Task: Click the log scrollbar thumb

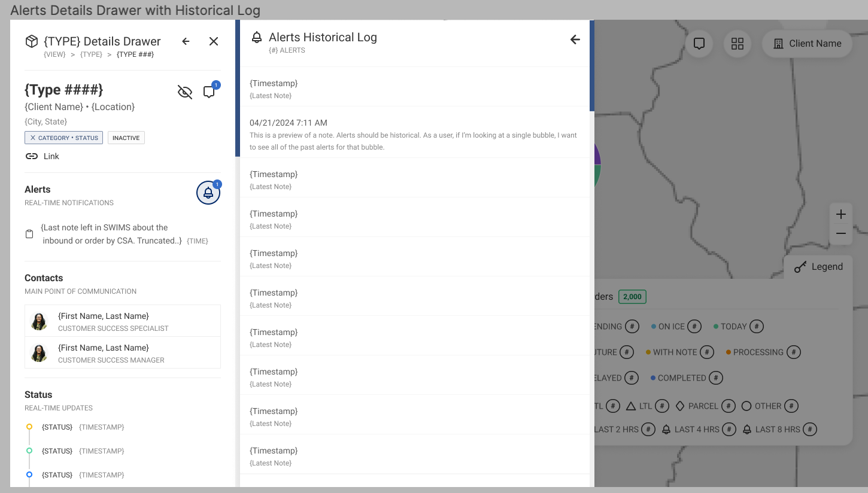Action: 592,66
